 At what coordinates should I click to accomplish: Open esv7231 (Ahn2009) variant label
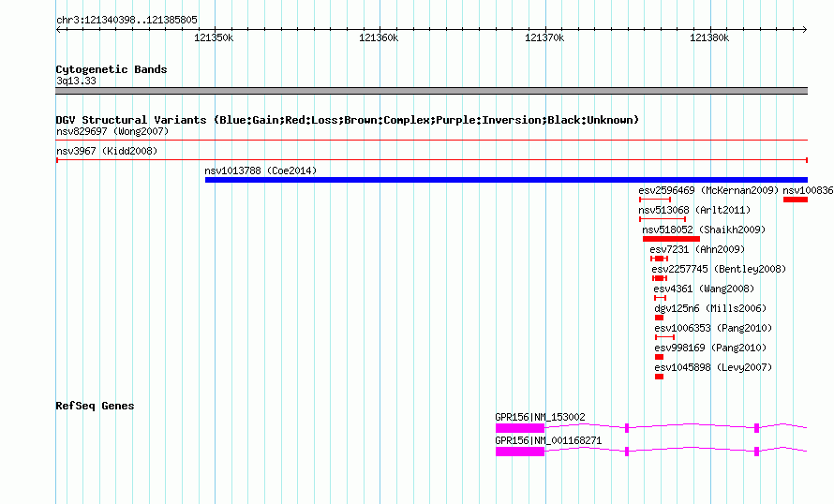(x=697, y=249)
